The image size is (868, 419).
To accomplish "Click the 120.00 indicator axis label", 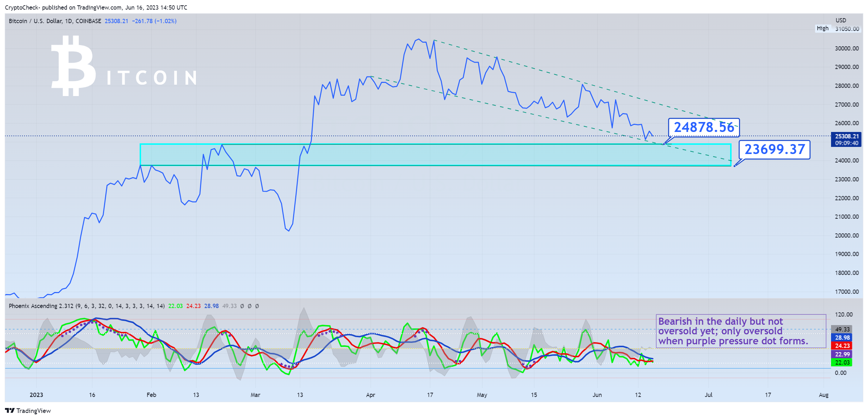I will (x=844, y=314).
